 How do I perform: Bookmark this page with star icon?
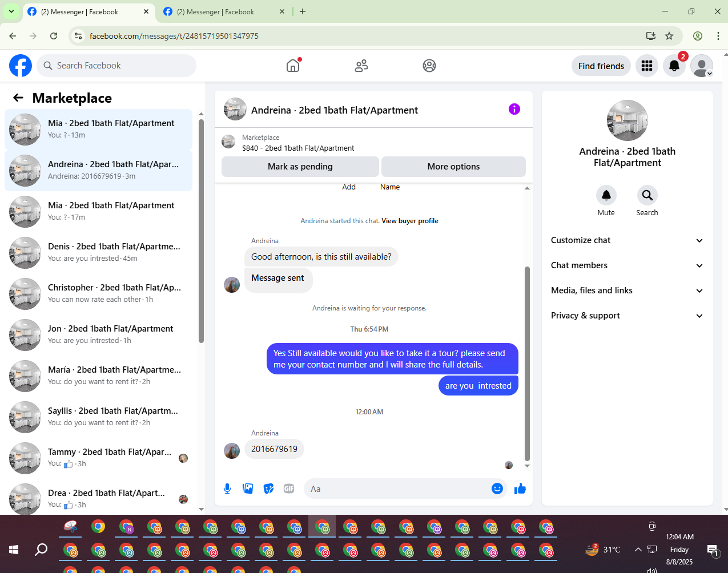coord(669,36)
